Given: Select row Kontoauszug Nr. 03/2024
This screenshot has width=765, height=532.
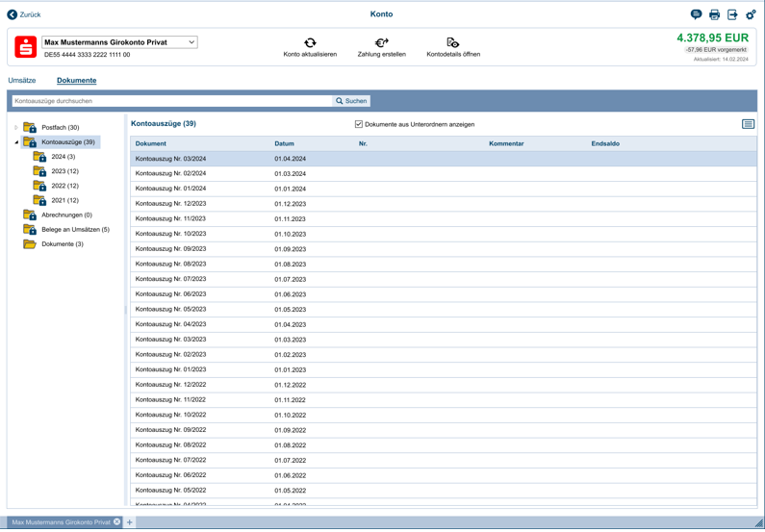Looking at the screenshot, I should point(444,159).
